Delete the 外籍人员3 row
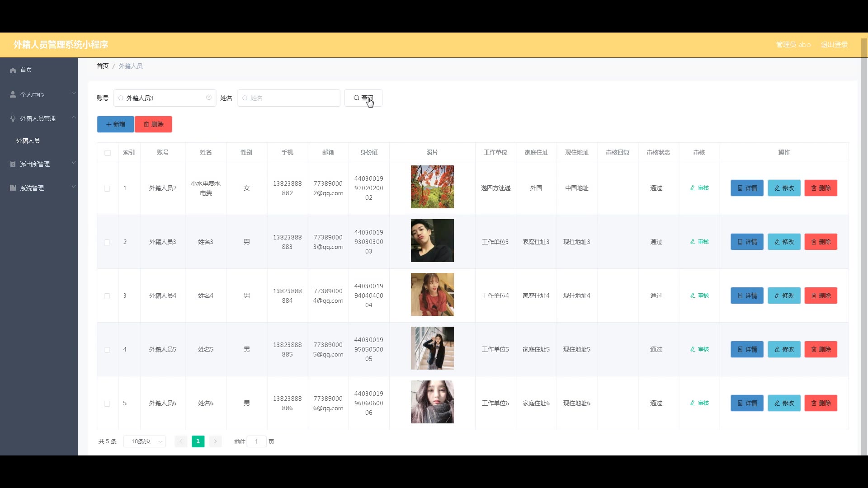Screen dimensions: 868x488 coord(821,242)
